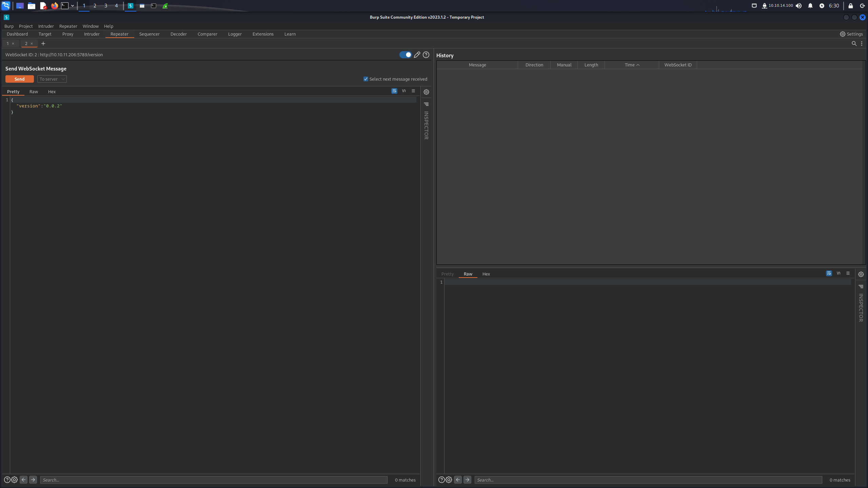Sort history by Message column
Viewport: 868px width, 488px height.
(x=477, y=65)
